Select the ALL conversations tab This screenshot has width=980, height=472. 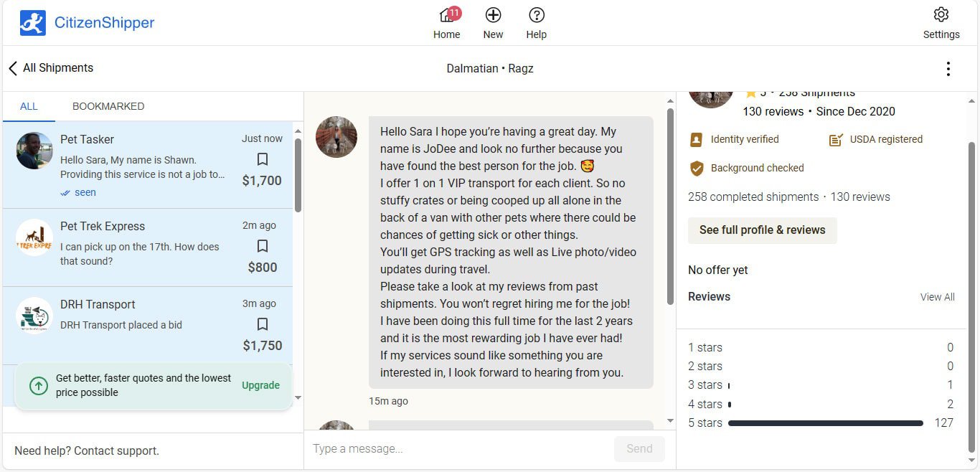point(29,106)
